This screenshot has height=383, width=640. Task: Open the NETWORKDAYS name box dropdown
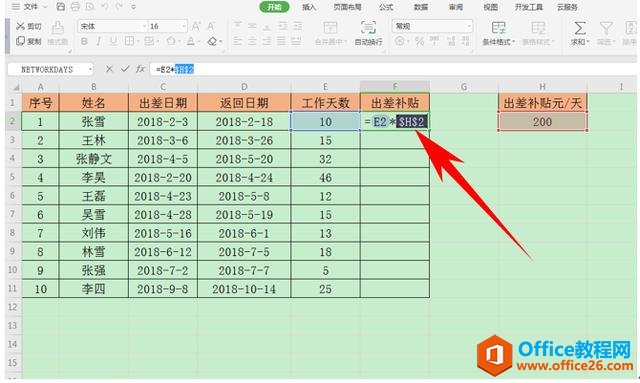click(90, 69)
